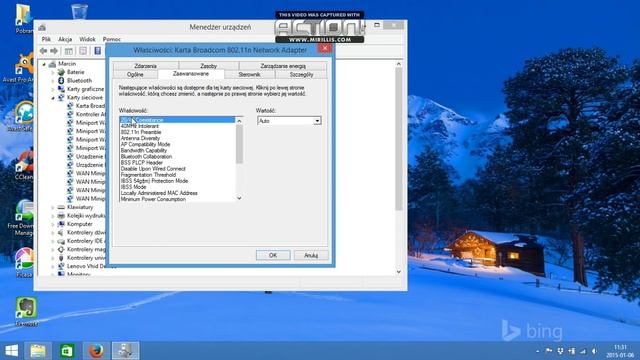The width and height of the screenshot is (640, 360).
Task: Click the volume speaker tray icon
Action: (x=594, y=351)
